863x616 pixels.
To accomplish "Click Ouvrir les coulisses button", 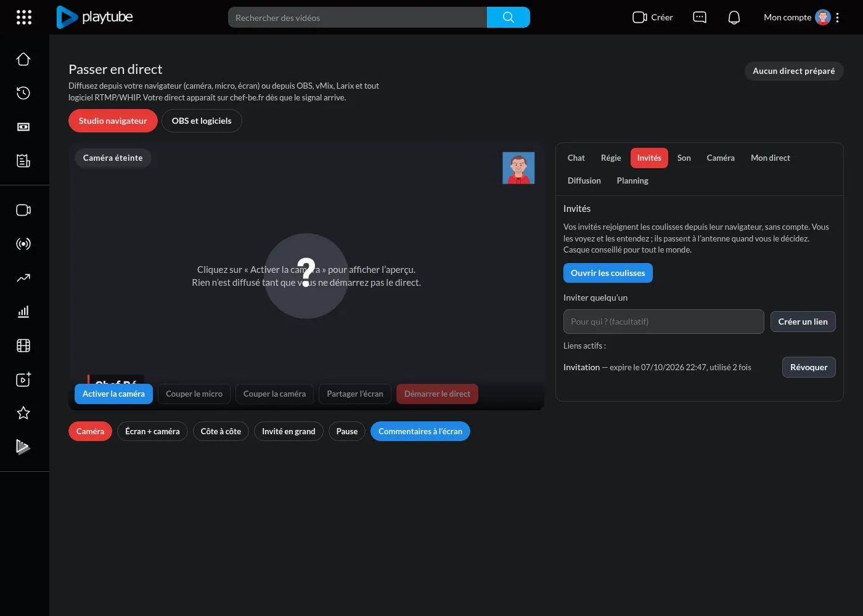I will tap(608, 273).
